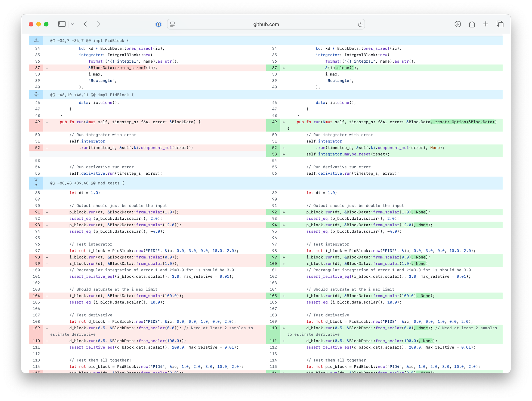
Task: Click the github.com address field
Action: point(266,24)
